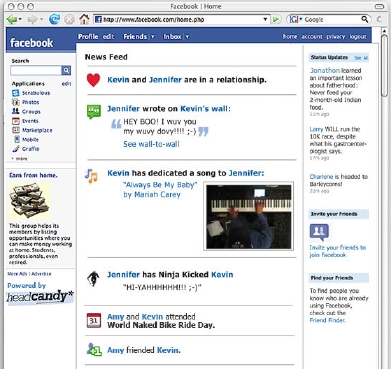Viewport: 391px width, 369px height.
Task: Click edit next to Profile
Action: click(x=108, y=37)
